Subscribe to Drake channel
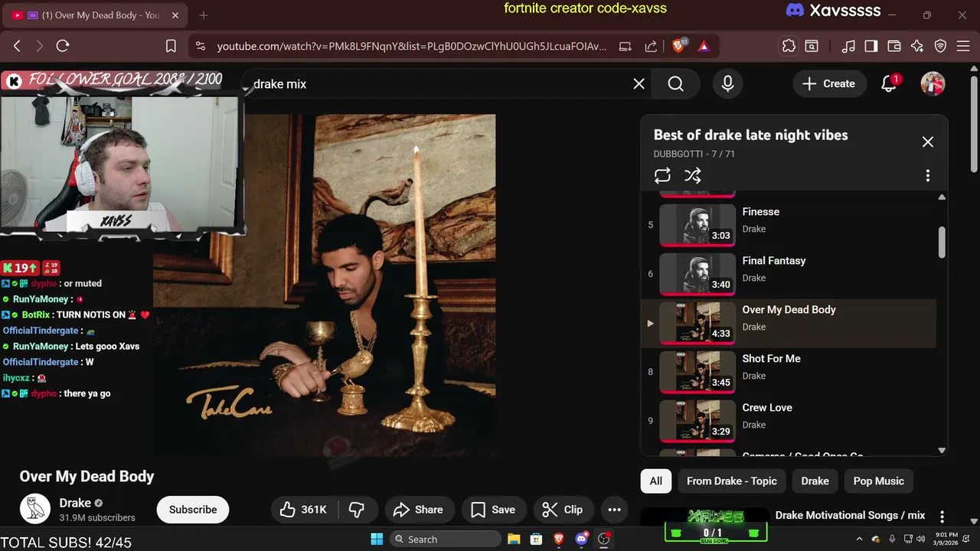Viewport: 980px width, 551px height. [x=193, y=510]
